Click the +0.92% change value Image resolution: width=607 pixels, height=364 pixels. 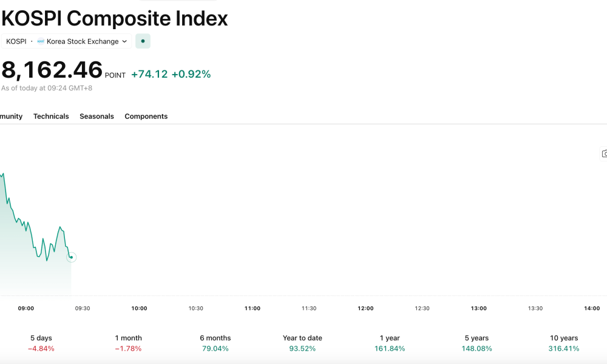pos(191,74)
